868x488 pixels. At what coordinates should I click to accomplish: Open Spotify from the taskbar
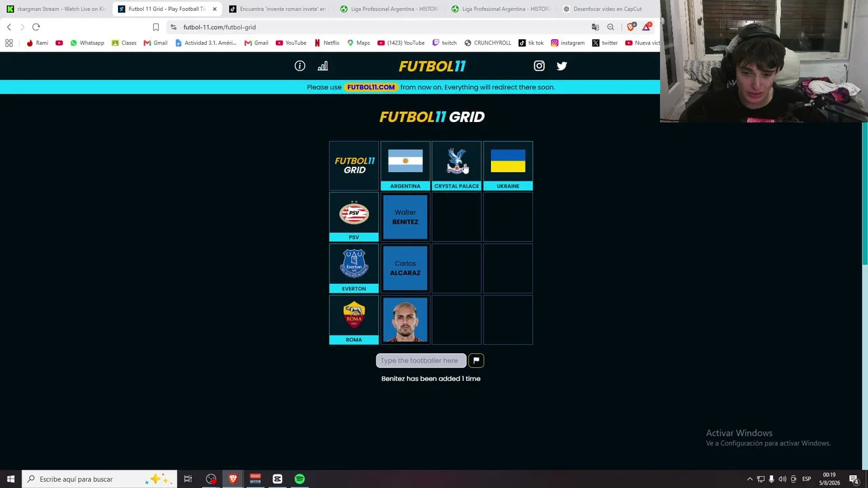tap(299, 479)
